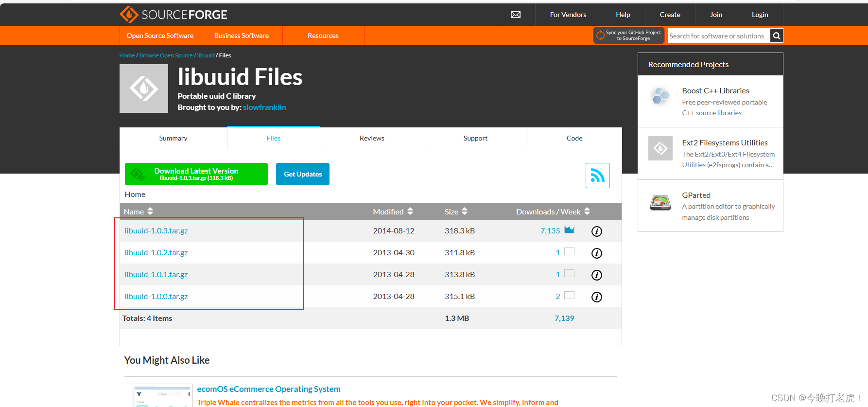
Task: View info for libuuid-1.0.1.tar.gz
Action: [597, 275]
